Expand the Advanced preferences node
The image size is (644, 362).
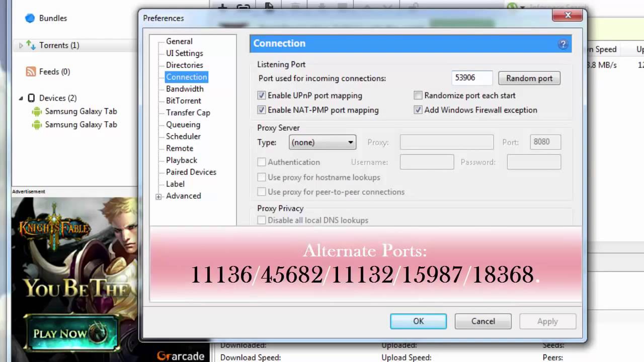[159, 197]
